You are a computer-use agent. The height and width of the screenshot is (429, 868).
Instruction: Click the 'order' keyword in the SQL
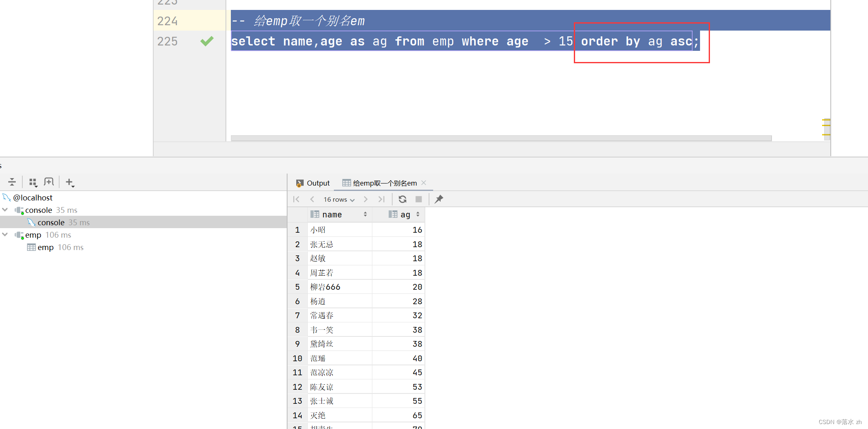[x=599, y=41]
